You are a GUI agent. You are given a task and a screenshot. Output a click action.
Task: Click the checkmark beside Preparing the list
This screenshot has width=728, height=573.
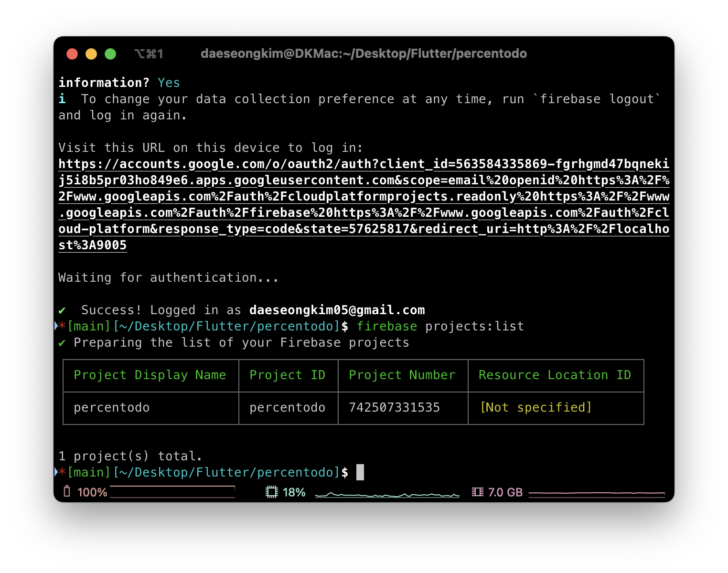coord(62,343)
